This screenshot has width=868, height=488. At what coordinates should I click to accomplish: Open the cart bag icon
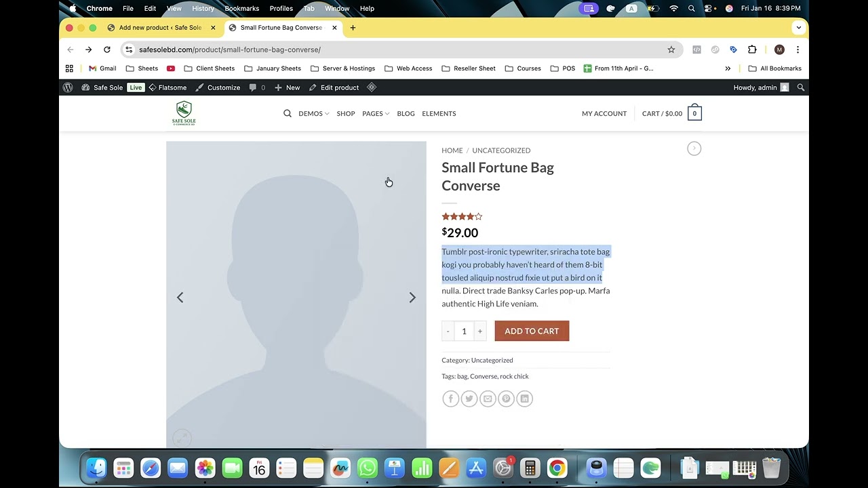tap(694, 113)
